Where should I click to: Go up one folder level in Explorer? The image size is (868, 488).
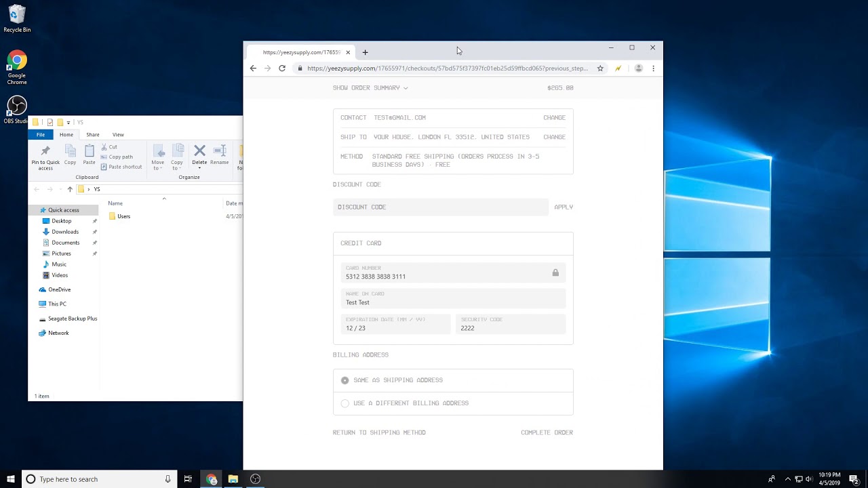click(69, 189)
